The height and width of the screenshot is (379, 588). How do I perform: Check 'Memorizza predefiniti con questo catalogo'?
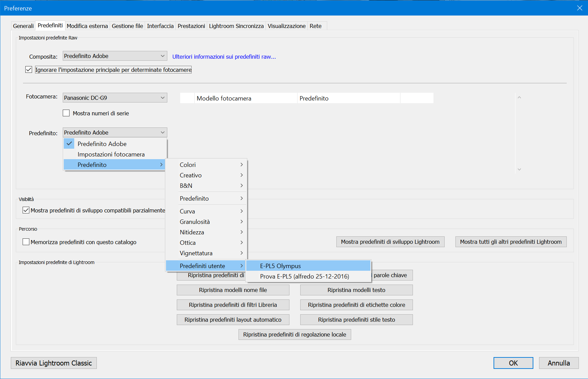(26, 242)
